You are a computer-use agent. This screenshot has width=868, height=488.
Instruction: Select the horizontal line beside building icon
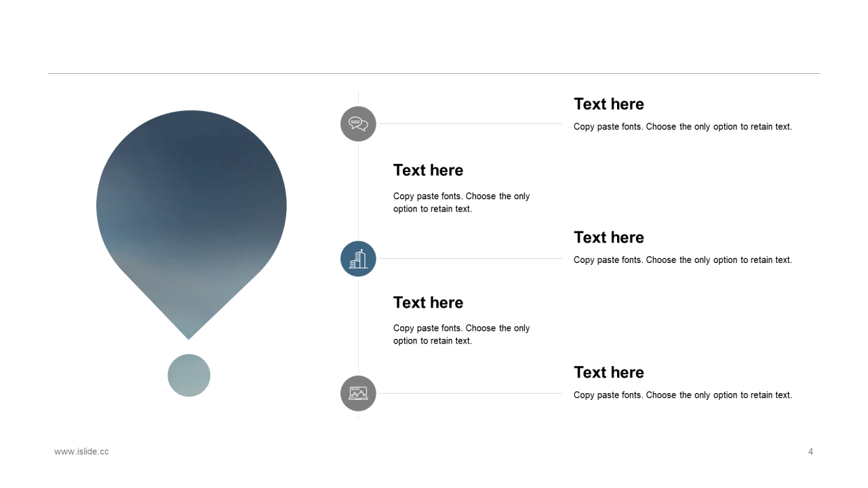[471, 259]
